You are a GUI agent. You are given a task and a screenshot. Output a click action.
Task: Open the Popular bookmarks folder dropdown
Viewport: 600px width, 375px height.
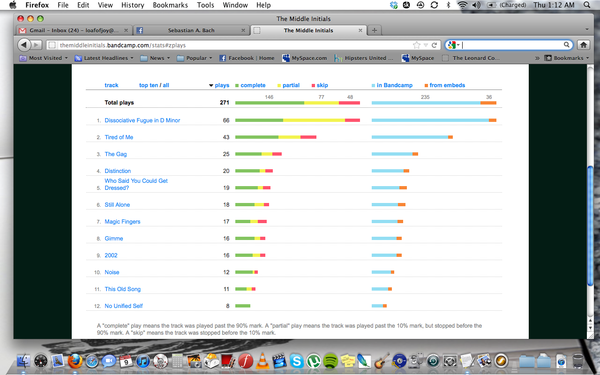point(194,58)
